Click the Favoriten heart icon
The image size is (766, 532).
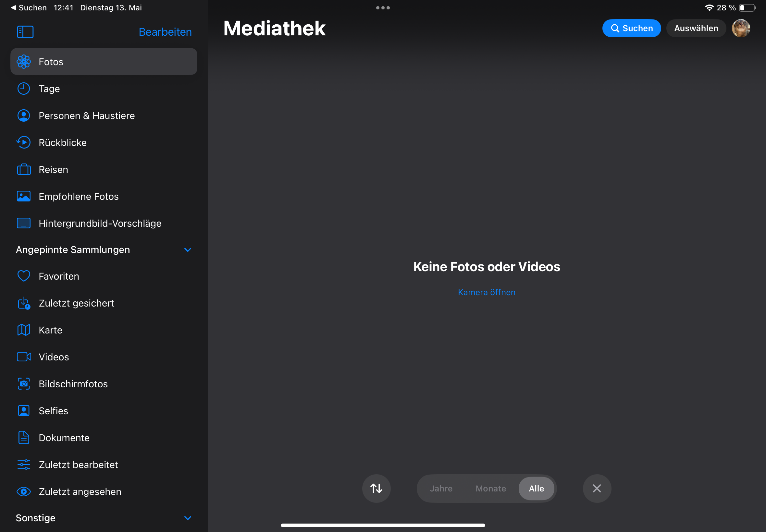[24, 276]
